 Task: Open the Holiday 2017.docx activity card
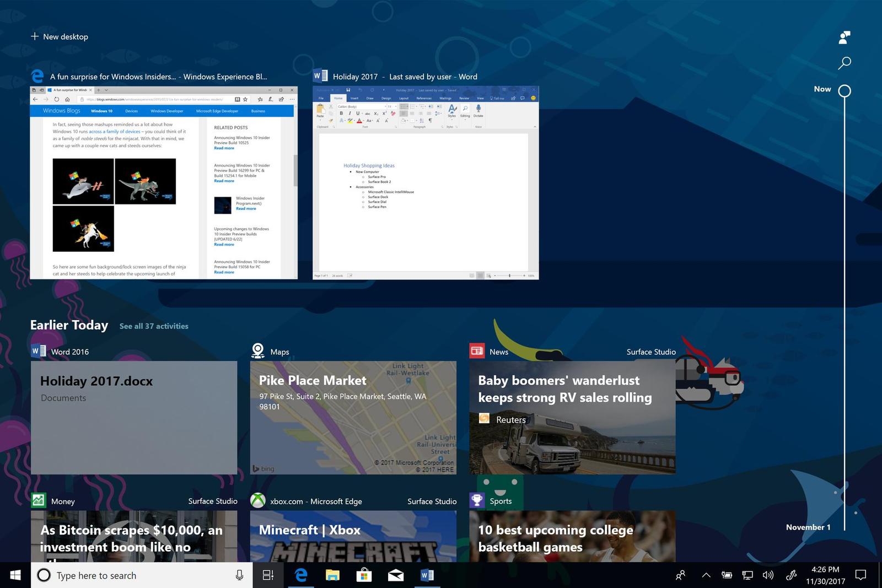[x=134, y=418]
